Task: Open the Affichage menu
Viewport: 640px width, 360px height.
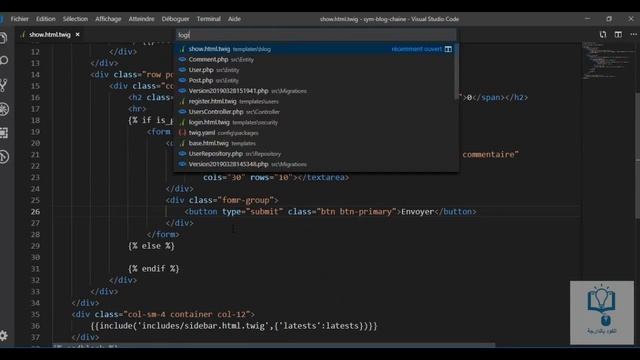Action: click(x=108, y=19)
